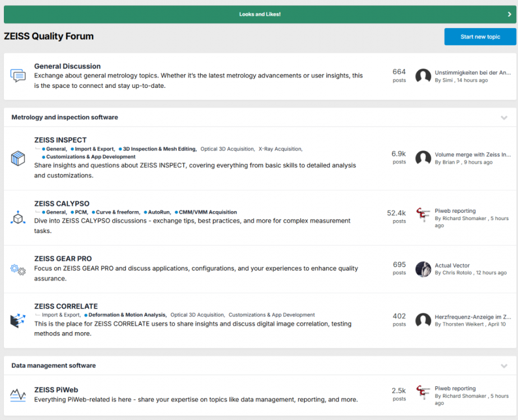This screenshot has width=518, height=420.
Task: Open the Actual Vector latest post
Action: 452,265
